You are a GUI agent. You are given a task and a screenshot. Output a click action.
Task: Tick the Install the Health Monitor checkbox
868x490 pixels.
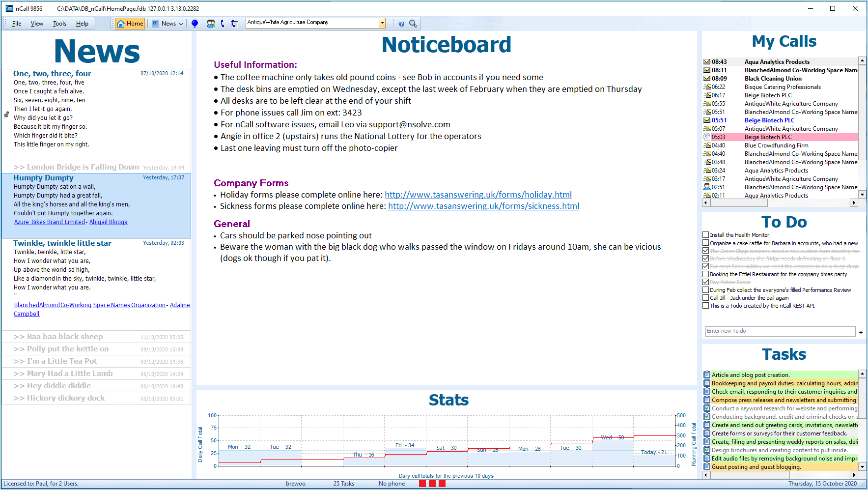(x=706, y=235)
